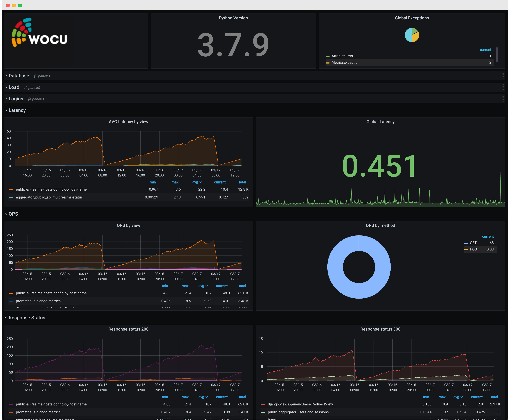This screenshot has width=510, height=420.
Task: Grab the Logins row drag handle
Action: click(x=503, y=99)
